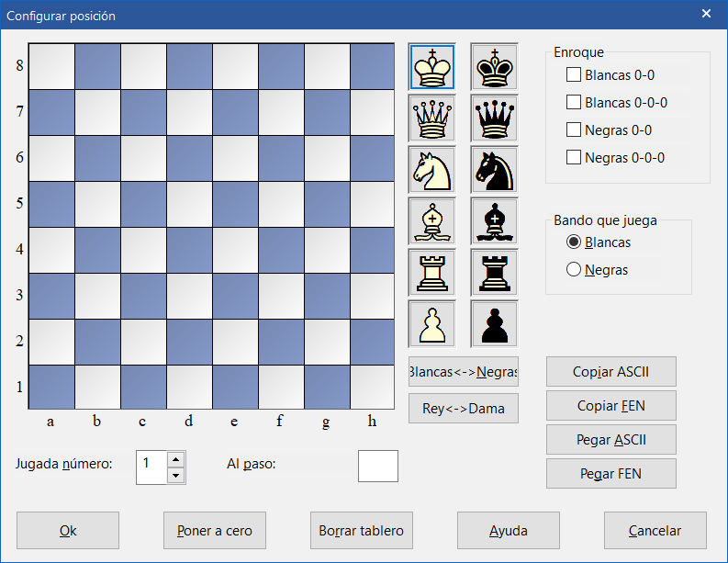Screen dimensions: 728x563
Task: Swap colors with Blancas<->Negras button
Action: [464, 372]
